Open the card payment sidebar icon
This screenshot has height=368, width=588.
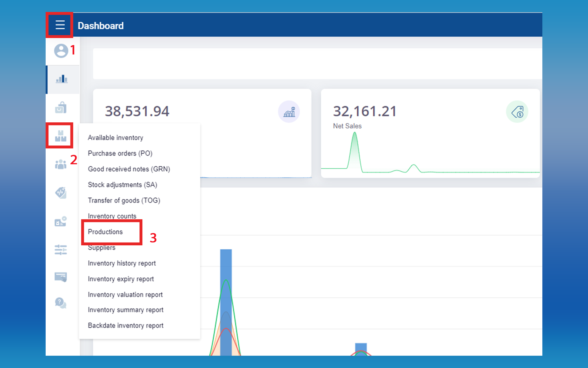click(61, 277)
